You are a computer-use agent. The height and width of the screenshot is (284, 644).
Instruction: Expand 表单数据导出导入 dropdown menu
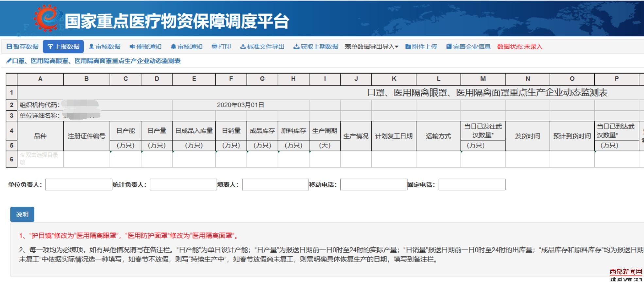coord(371,47)
